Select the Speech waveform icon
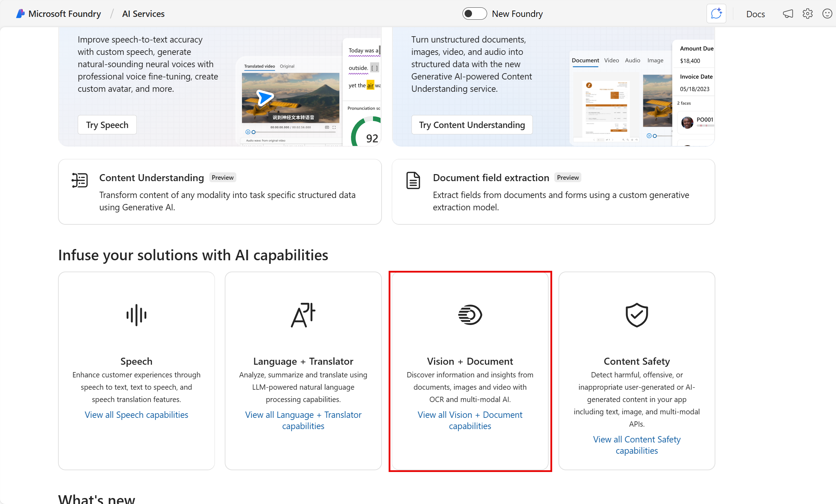 (x=136, y=315)
